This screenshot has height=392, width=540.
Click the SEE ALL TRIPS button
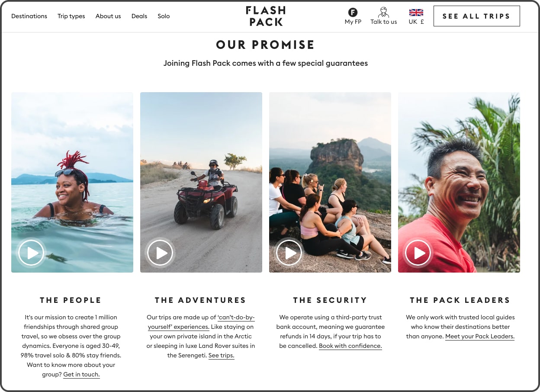(x=476, y=16)
